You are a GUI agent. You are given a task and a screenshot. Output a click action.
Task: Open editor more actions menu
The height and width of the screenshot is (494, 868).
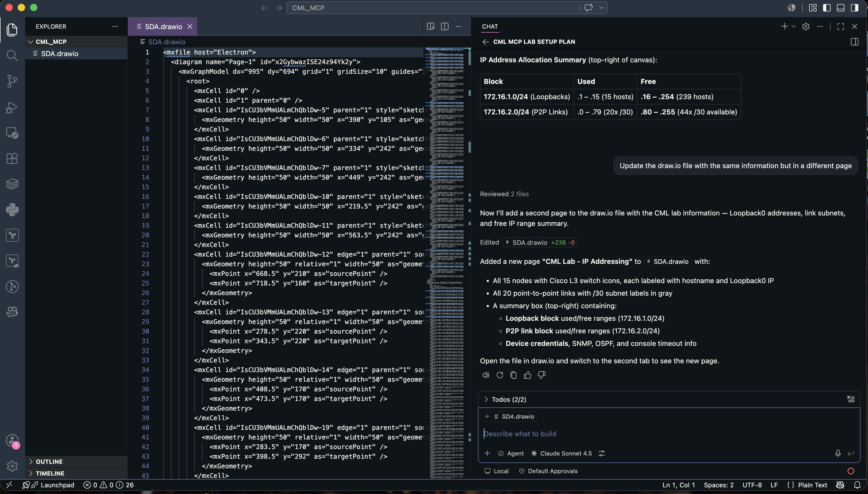click(x=458, y=26)
